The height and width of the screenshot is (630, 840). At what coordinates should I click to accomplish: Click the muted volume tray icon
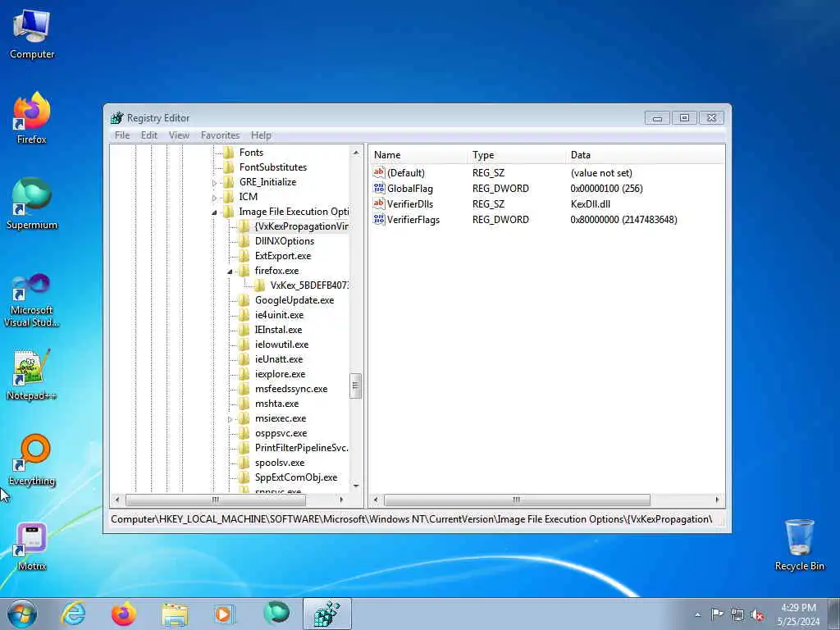(x=757, y=615)
